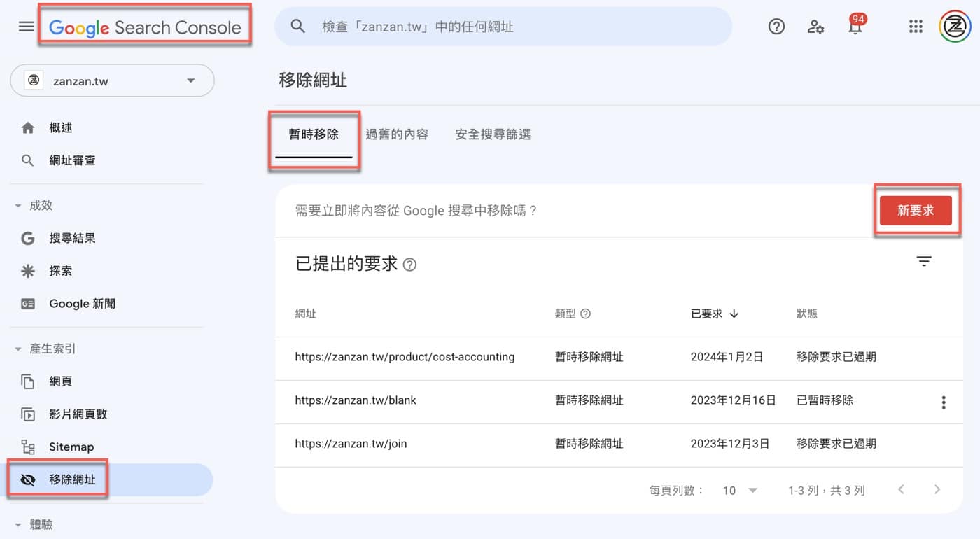Click help icon next to 類型 column
This screenshot has height=539, width=980.
[586, 314]
